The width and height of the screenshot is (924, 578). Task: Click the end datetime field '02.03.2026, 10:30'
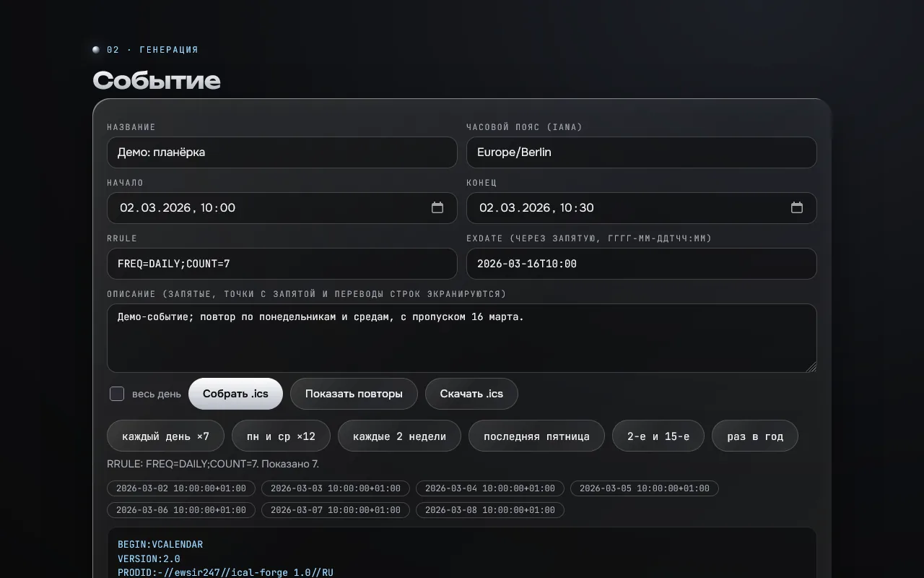[642, 208]
